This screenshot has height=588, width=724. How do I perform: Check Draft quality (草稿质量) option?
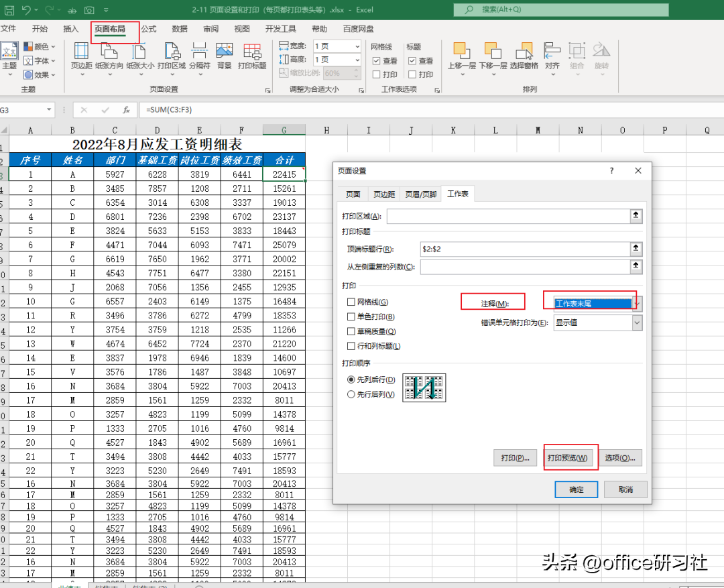(351, 332)
